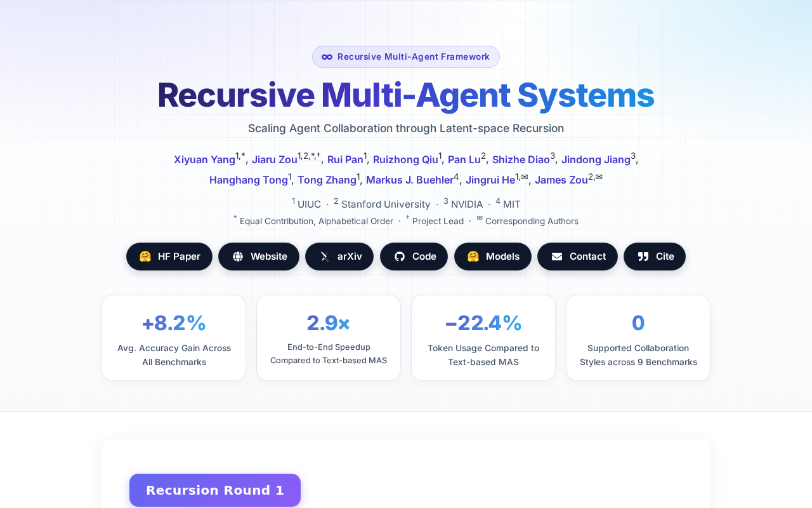812x508 pixels.
Task: Click the −22.4% token usage card
Action: point(483,338)
